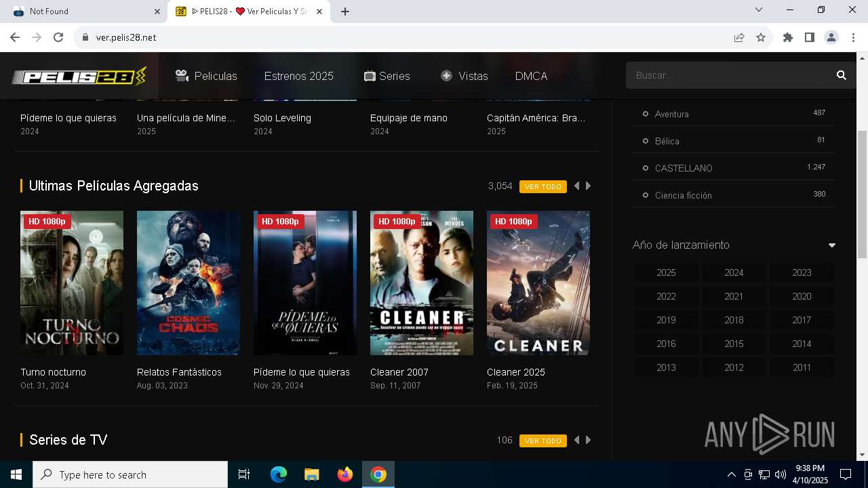Open the Estrenos 2025 menu item
The image size is (868, 488).
(299, 76)
